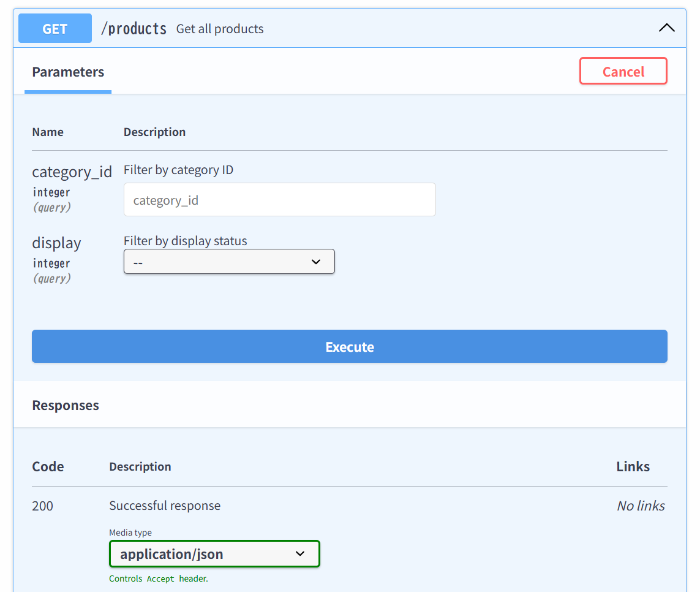700x592 pixels.
Task: Click the Execute button
Action: tap(349, 347)
